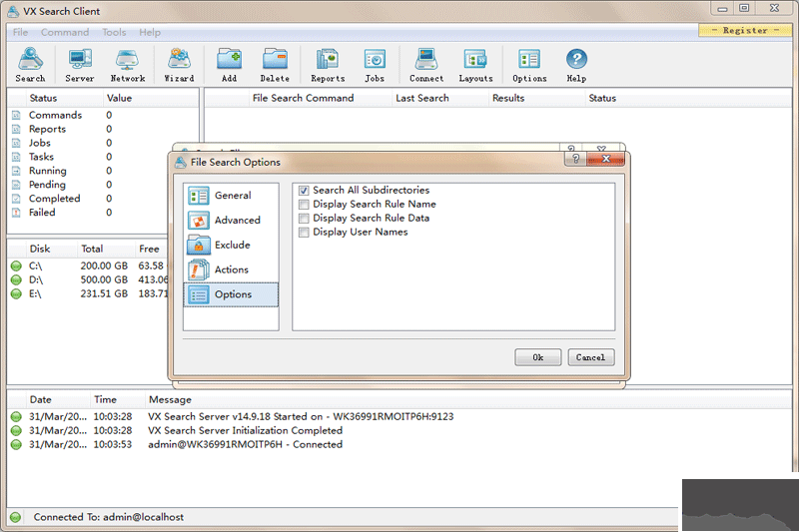Open the Help menu
799x532 pixels.
(x=150, y=32)
